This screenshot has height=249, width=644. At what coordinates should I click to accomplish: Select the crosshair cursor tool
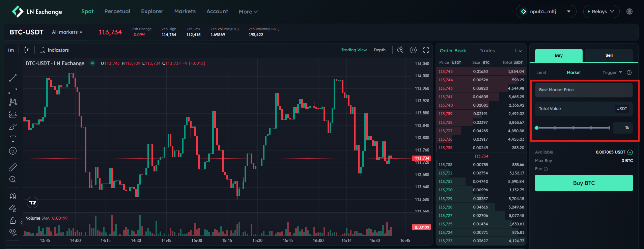[x=13, y=66]
